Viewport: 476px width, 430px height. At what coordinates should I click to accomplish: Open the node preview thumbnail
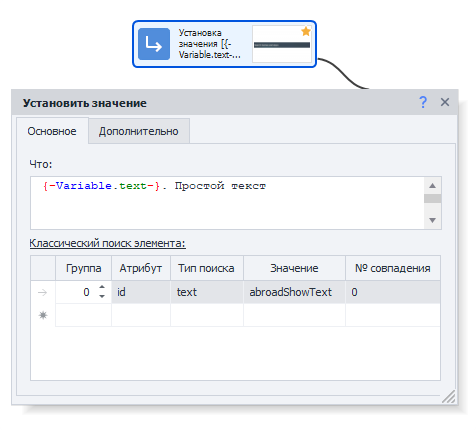pyautogui.click(x=282, y=44)
